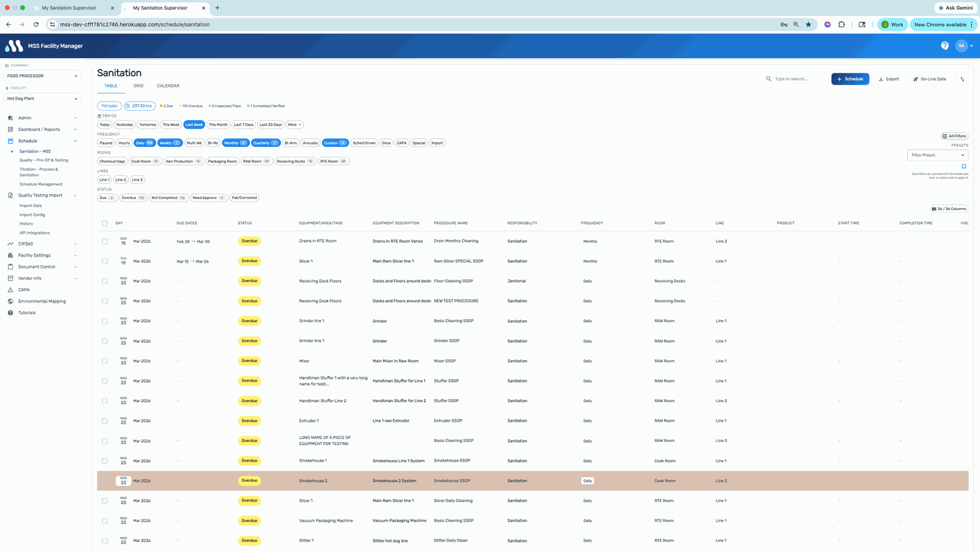This screenshot has width=980, height=551.
Task: Click the 36 / 36 Columns button
Action: [949, 209]
